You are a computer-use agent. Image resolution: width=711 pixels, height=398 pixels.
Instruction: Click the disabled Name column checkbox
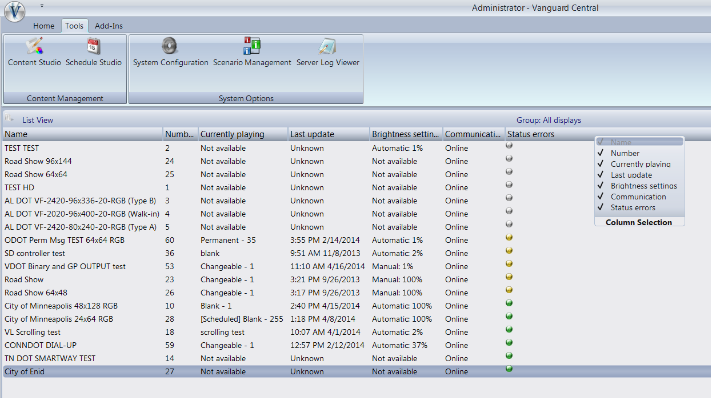point(601,142)
